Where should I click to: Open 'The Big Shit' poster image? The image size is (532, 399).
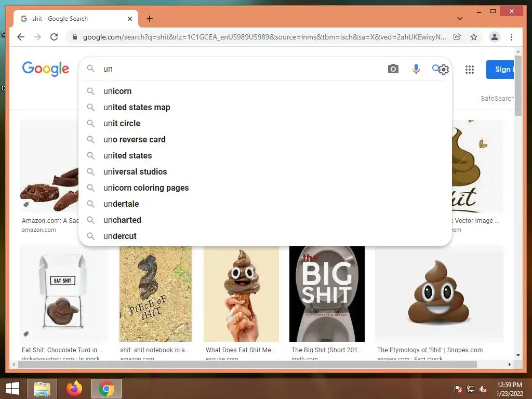coord(327,294)
